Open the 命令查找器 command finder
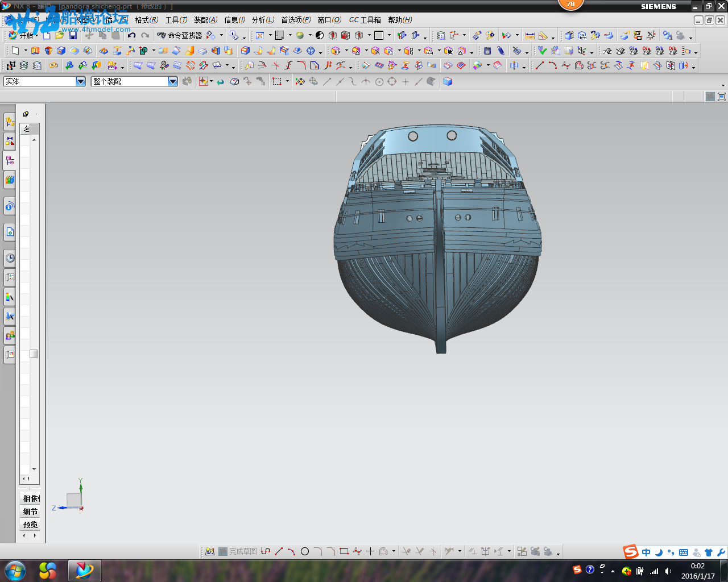This screenshot has width=728, height=582. 179,35
